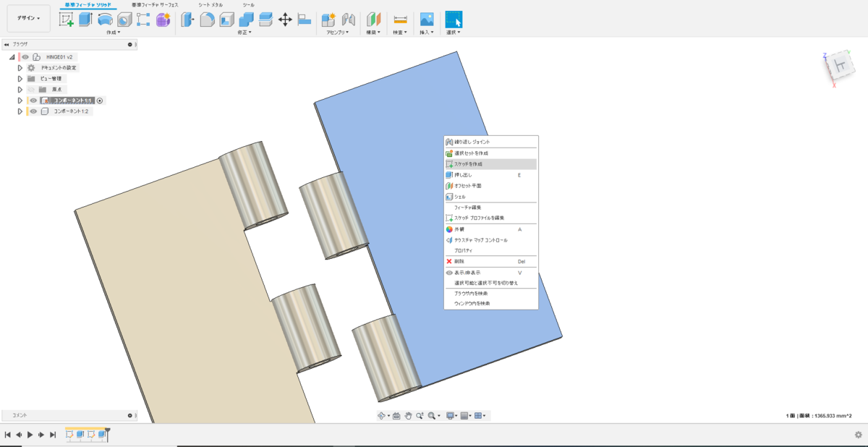Click the rectangular Pattern tool icon
Screen dimensions: 868x447
(143, 20)
